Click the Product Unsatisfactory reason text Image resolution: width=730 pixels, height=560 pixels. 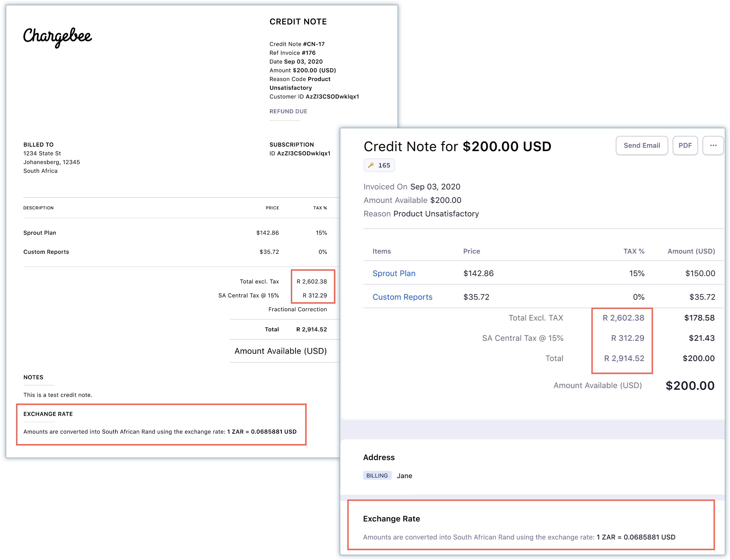point(436,214)
